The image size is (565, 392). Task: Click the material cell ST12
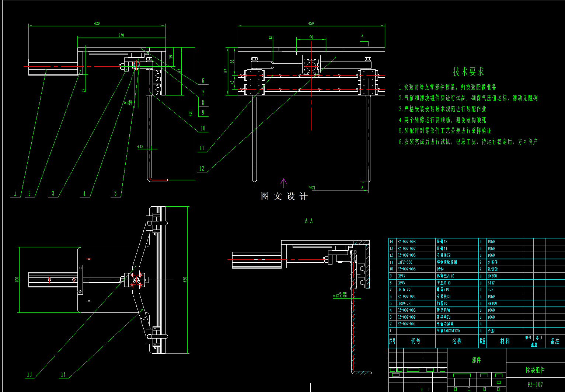[491, 283]
